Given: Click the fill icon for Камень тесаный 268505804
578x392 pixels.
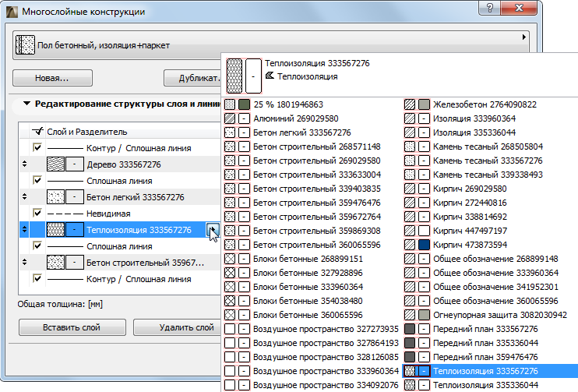Looking at the screenshot, I should [410, 147].
